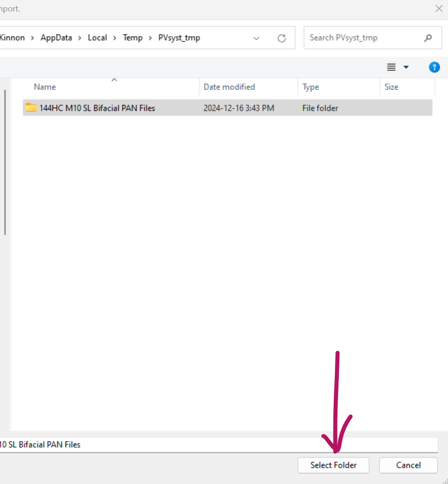Screen dimensions: 448x484
Task: Open the Help button
Action: coord(434,67)
